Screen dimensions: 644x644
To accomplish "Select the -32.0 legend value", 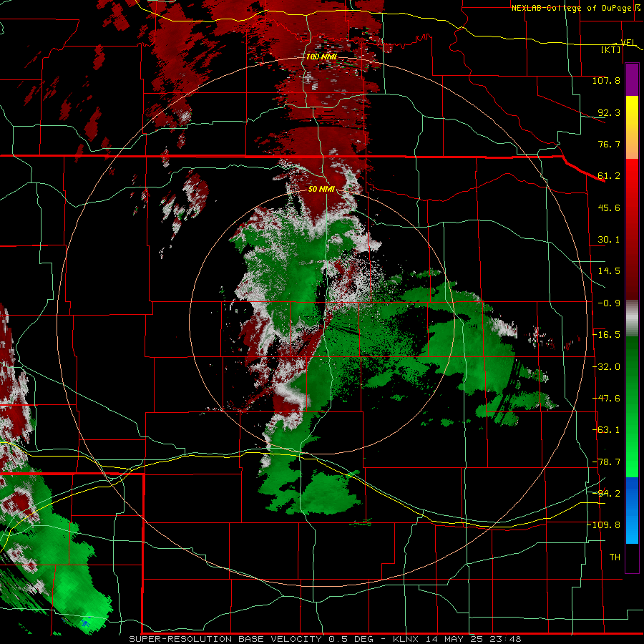I will point(606,367).
